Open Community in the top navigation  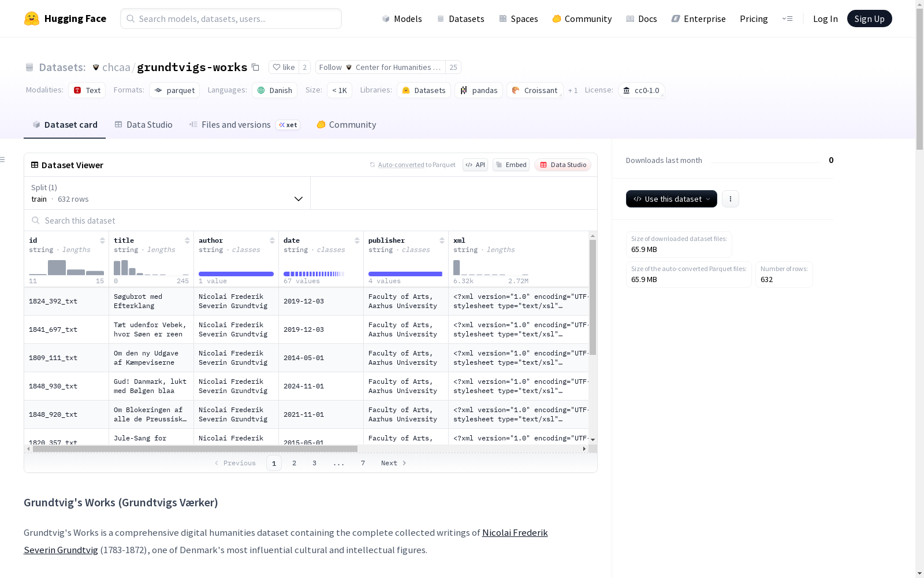[x=582, y=18]
